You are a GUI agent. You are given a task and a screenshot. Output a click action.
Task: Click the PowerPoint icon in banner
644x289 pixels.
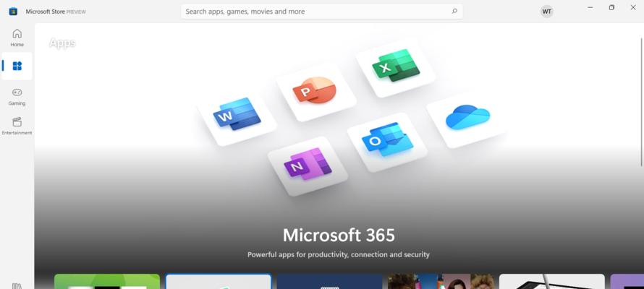coord(315,90)
